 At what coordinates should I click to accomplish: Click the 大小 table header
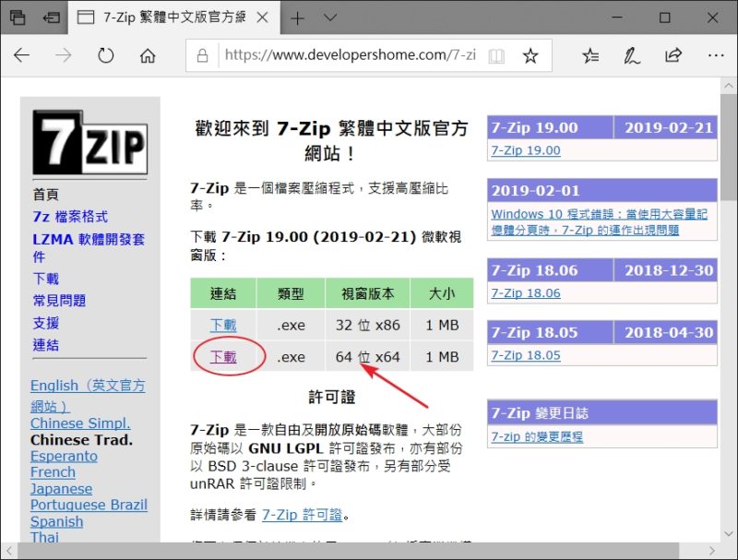point(442,293)
